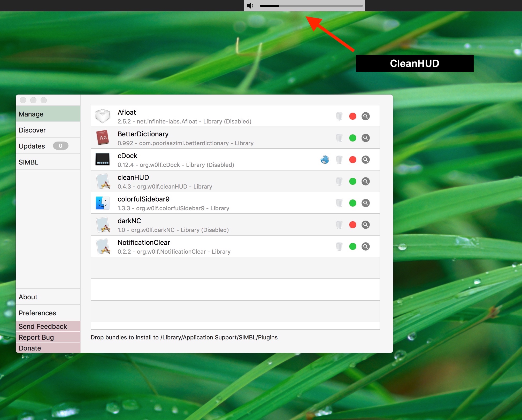Click the Report Bug button

pyautogui.click(x=48, y=337)
